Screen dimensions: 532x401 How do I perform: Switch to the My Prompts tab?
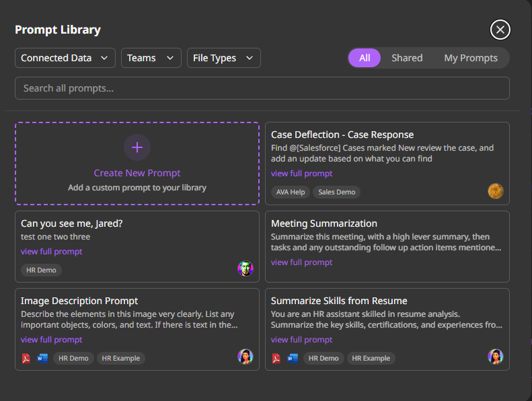tap(471, 58)
